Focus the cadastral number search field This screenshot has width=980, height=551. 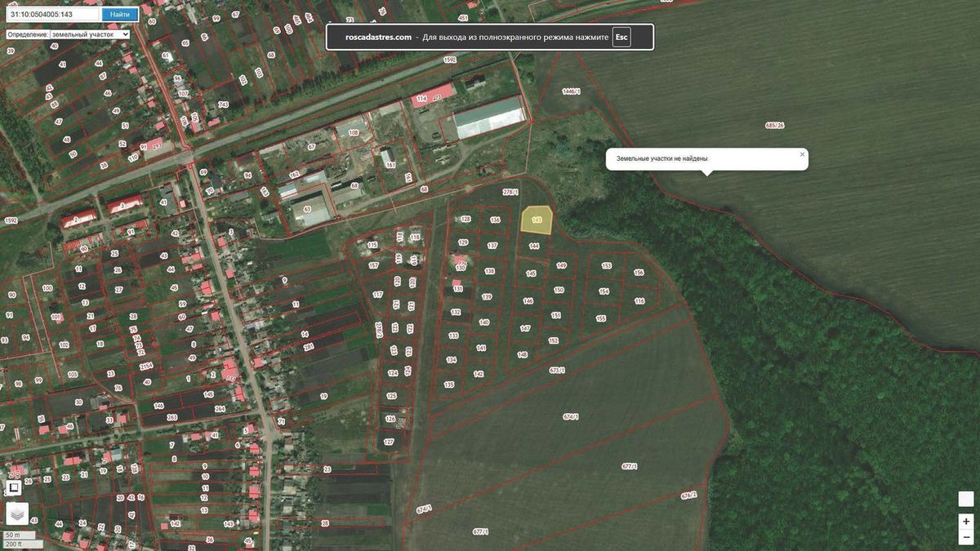[54, 14]
